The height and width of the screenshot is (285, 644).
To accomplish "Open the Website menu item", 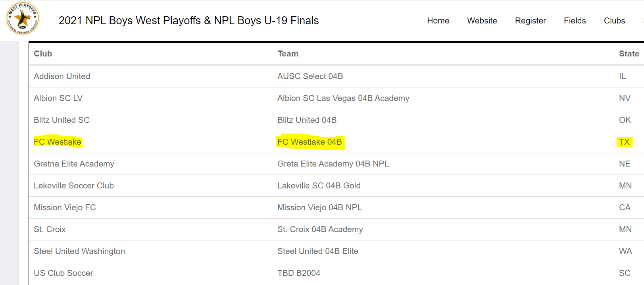I will [482, 21].
